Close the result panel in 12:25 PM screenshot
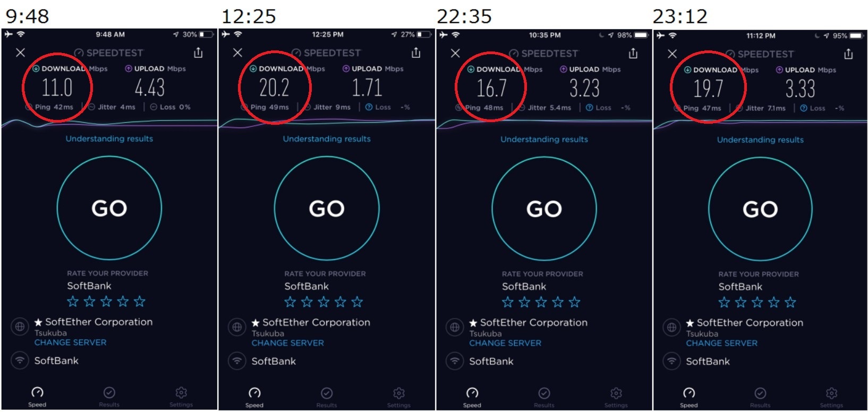Image resolution: width=868 pixels, height=412 pixels. click(237, 53)
